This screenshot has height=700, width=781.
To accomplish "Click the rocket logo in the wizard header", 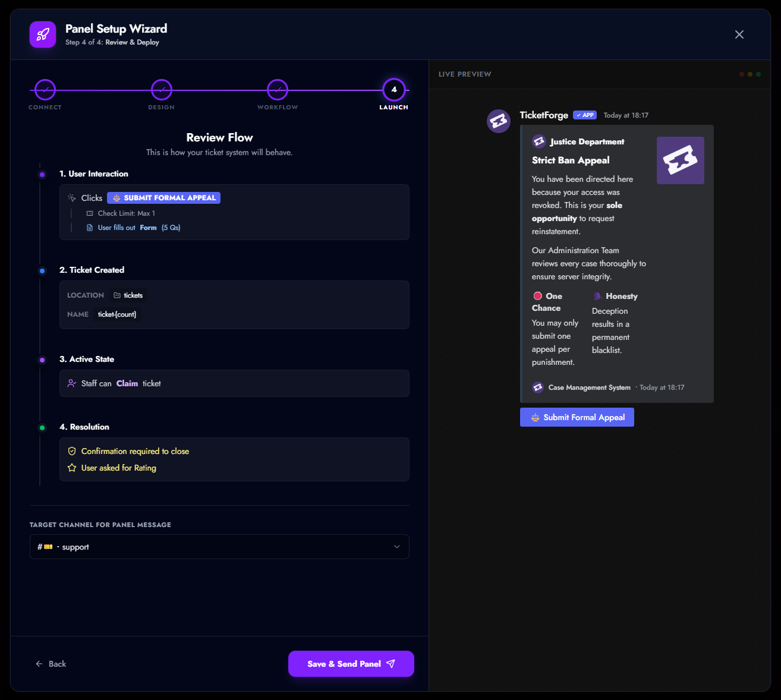I will (42, 34).
